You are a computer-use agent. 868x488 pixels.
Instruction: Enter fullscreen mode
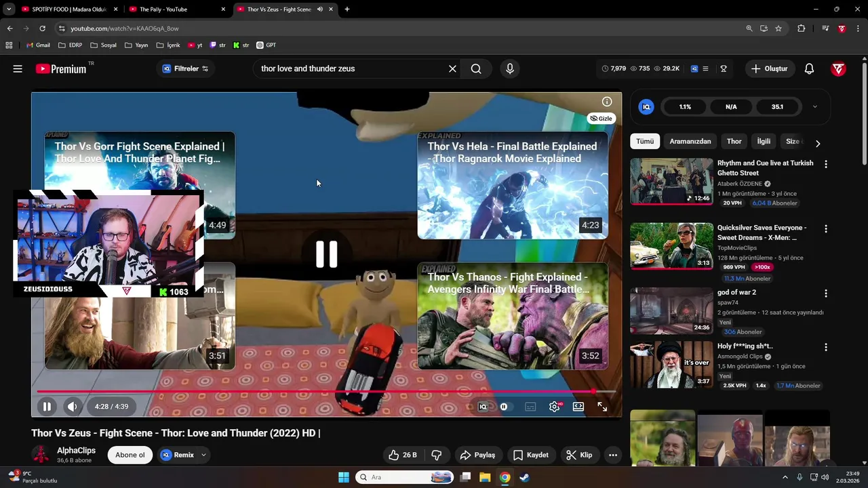click(602, 407)
